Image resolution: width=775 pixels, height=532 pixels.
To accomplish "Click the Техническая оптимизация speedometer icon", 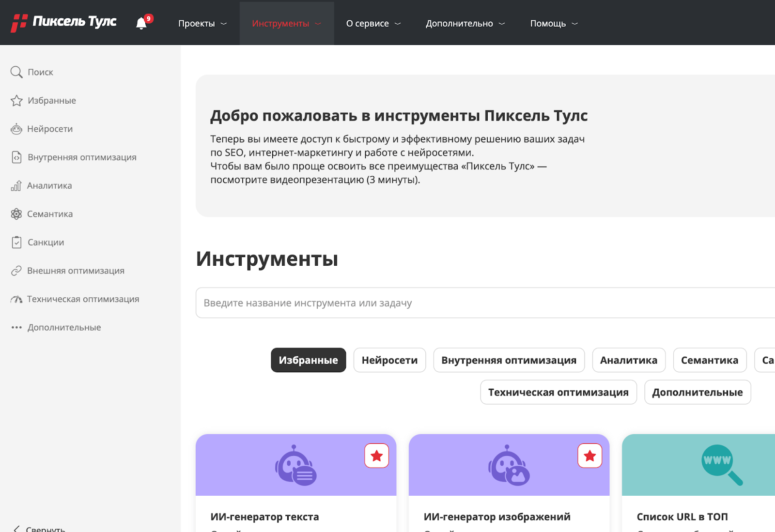I will point(16,299).
